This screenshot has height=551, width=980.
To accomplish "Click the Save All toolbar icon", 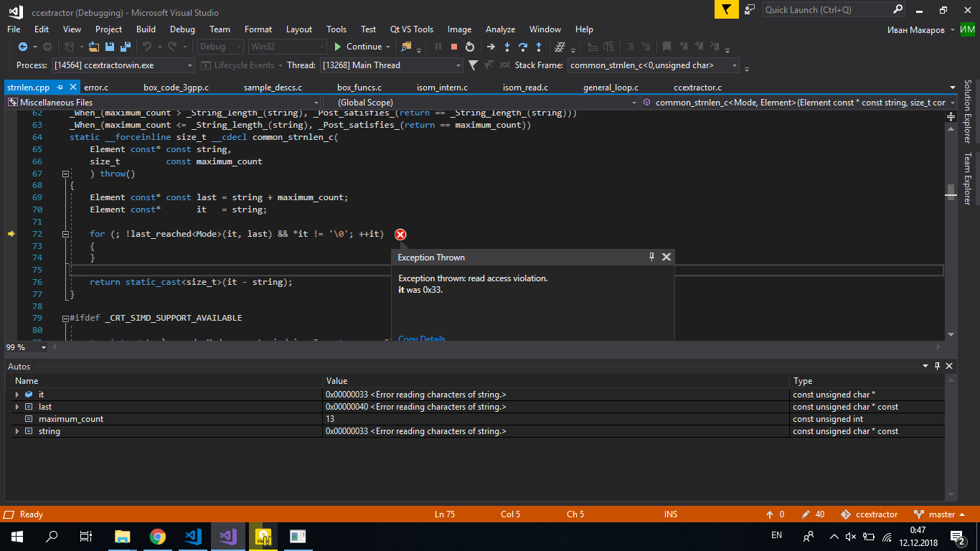I will pyautogui.click(x=124, y=47).
